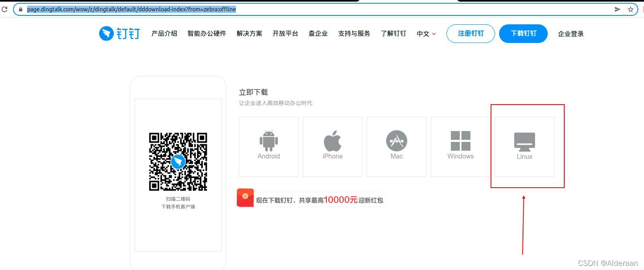The image size is (644, 270).
Task: Click the 下载钉钉 button
Action: point(523,34)
